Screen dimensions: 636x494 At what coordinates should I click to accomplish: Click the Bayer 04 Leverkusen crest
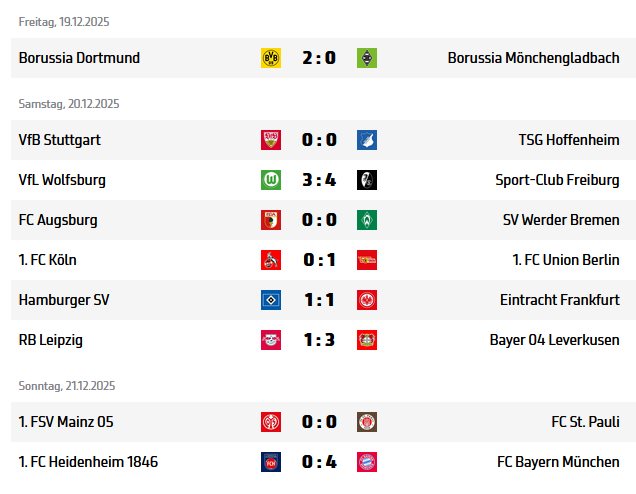[x=367, y=340]
